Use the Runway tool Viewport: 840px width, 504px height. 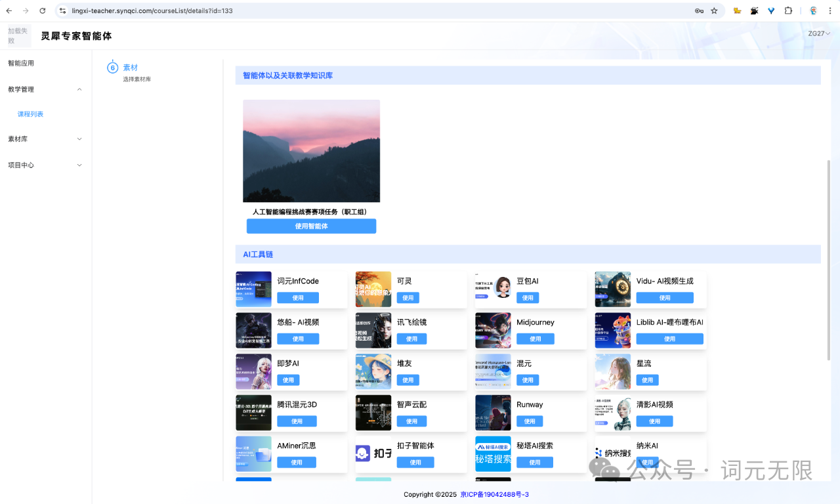pyautogui.click(x=530, y=421)
